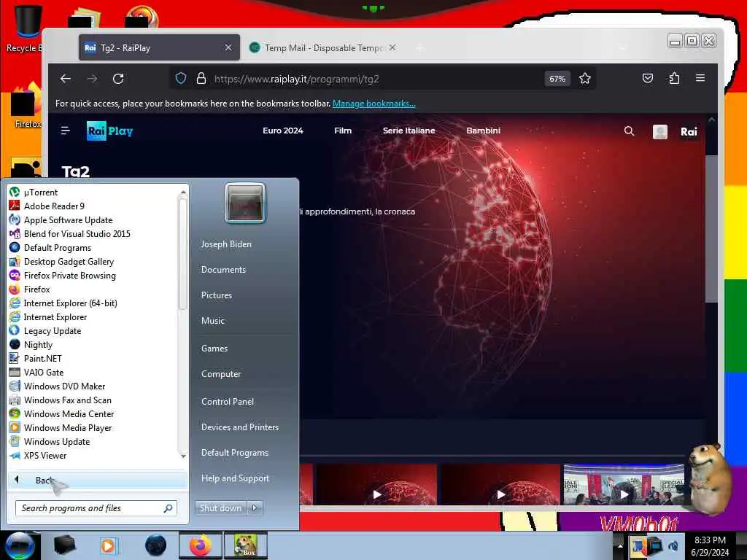747x560 pixels.
Task: Reset the 67% zoom level badge
Action: tap(557, 79)
